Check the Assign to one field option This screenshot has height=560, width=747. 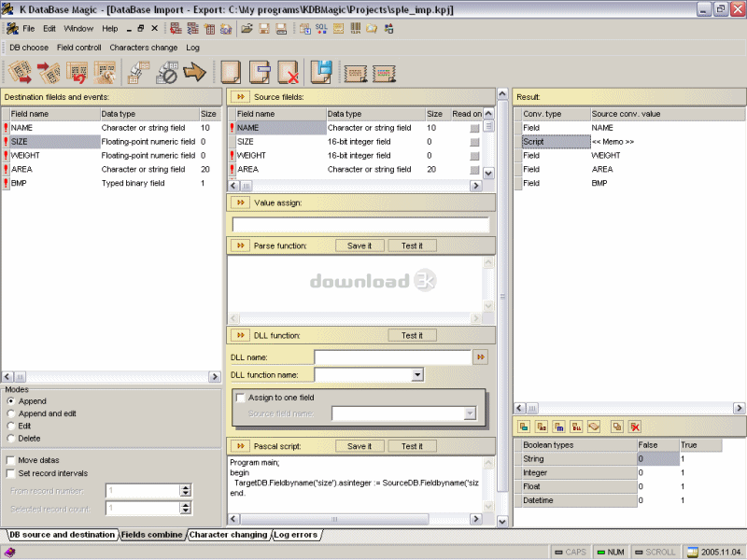[240, 397]
